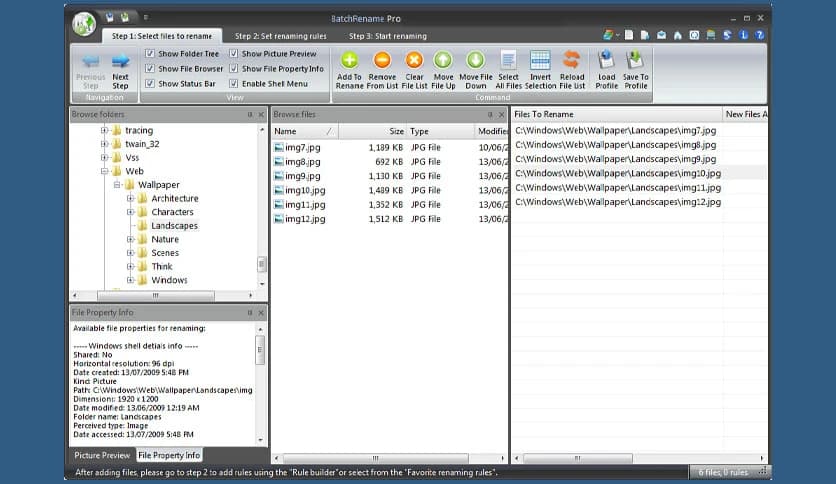Viewport: 836px width, 484px height.
Task: Click the Browse folders horizontal scrollbar
Action: click(156, 295)
